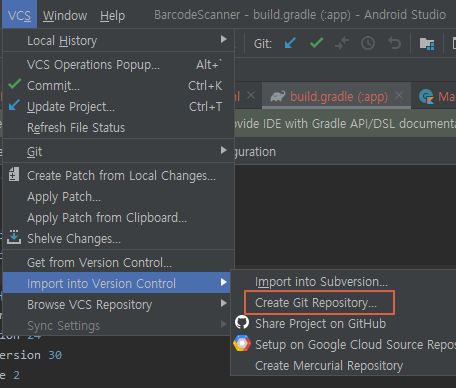Select Import into Version Control entry

pos(117,283)
